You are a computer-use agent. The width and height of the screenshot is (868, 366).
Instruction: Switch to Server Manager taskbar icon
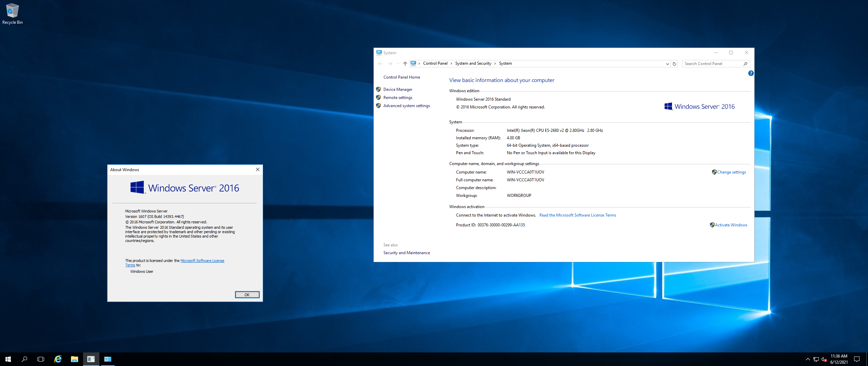click(91, 359)
